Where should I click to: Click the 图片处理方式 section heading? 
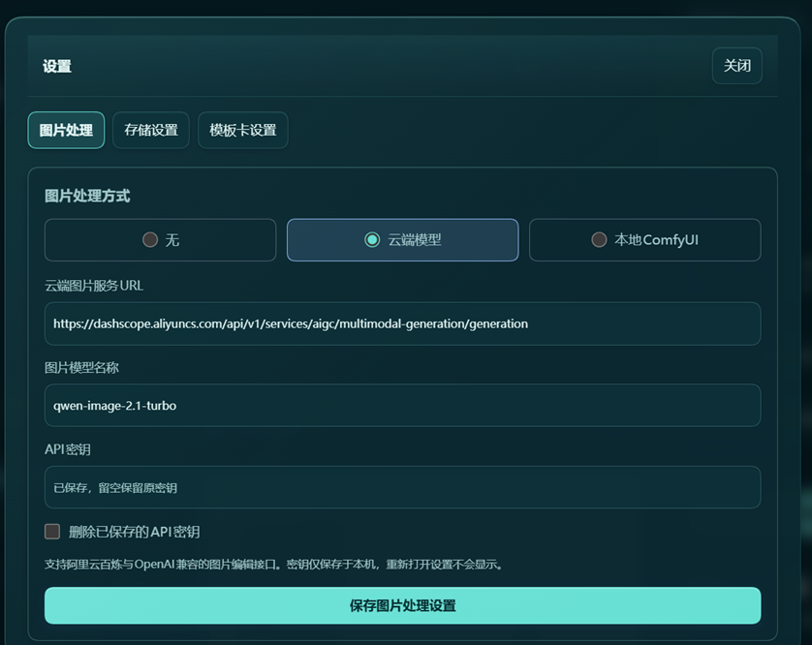[x=87, y=197]
